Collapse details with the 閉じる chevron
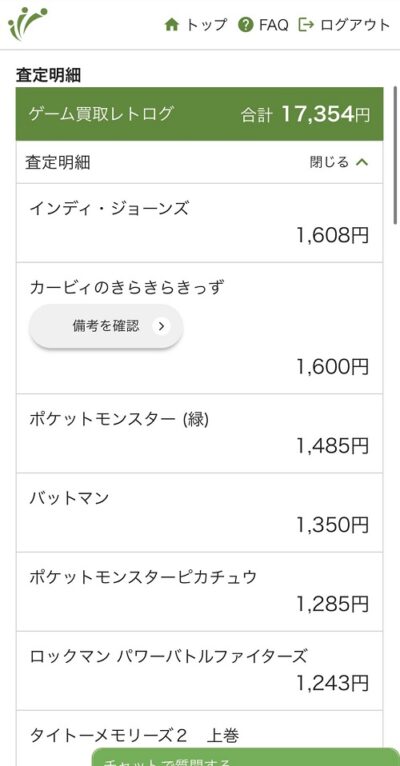Image resolution: width=400 pixels, height=766 pixels. click(361, 162)
